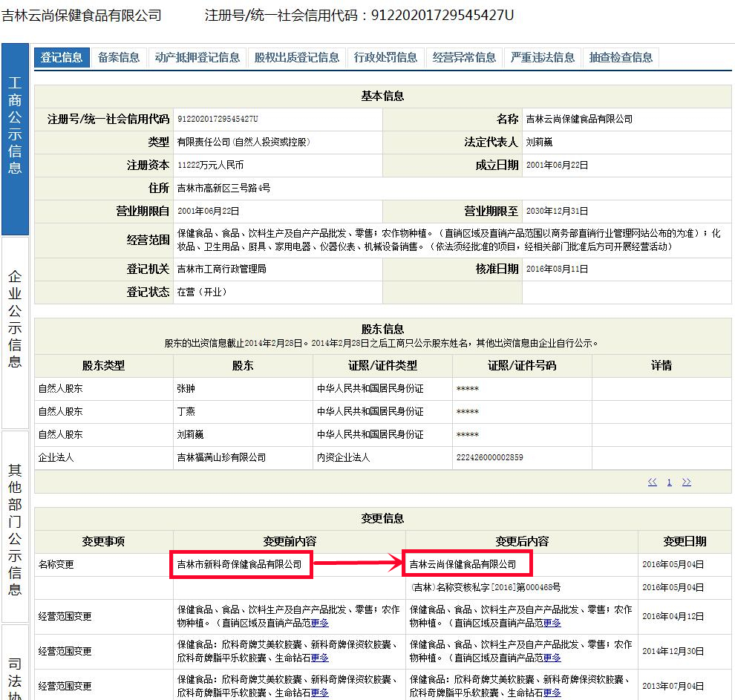Click the 详情 column header

(661, 365)
